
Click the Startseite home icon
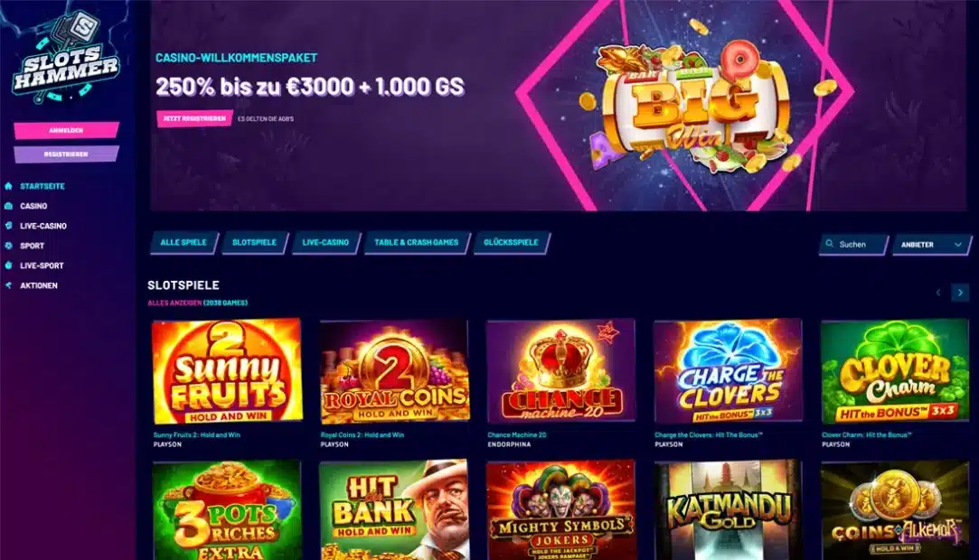pyautogui.click(x=8, y=186)
